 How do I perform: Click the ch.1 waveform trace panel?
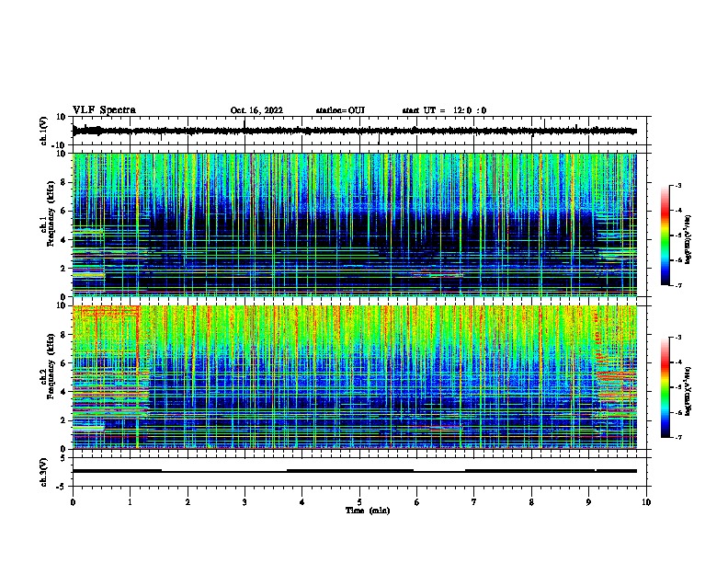(x=361, y=131)
